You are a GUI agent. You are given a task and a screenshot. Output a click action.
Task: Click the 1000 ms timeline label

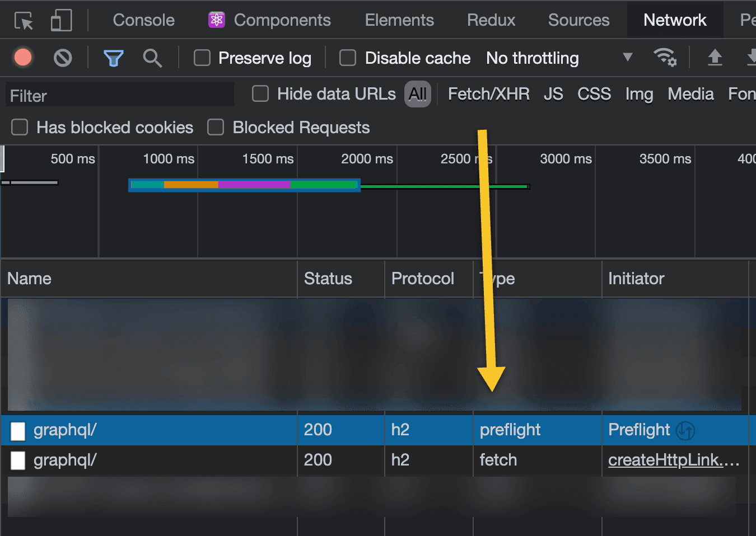[169, 159]
